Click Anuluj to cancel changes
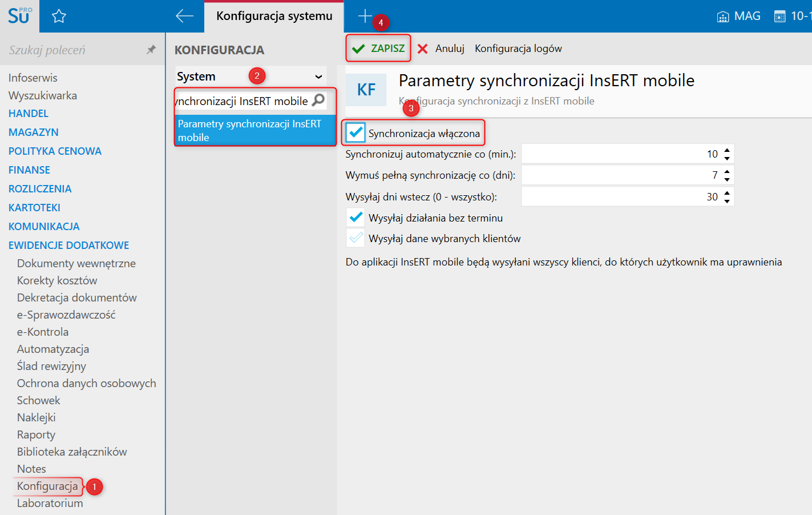This screenshot has width=812, height=515. [450, 49]
